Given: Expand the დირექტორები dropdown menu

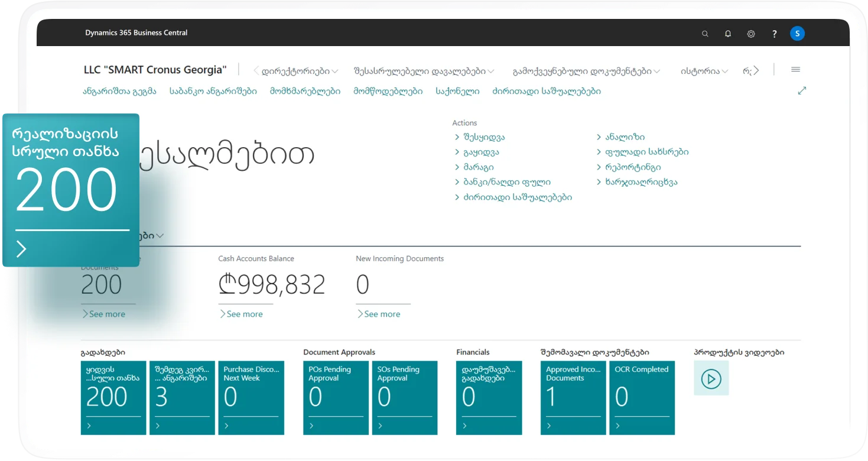Looking at the screenshot, I should [x=300, y=71].
